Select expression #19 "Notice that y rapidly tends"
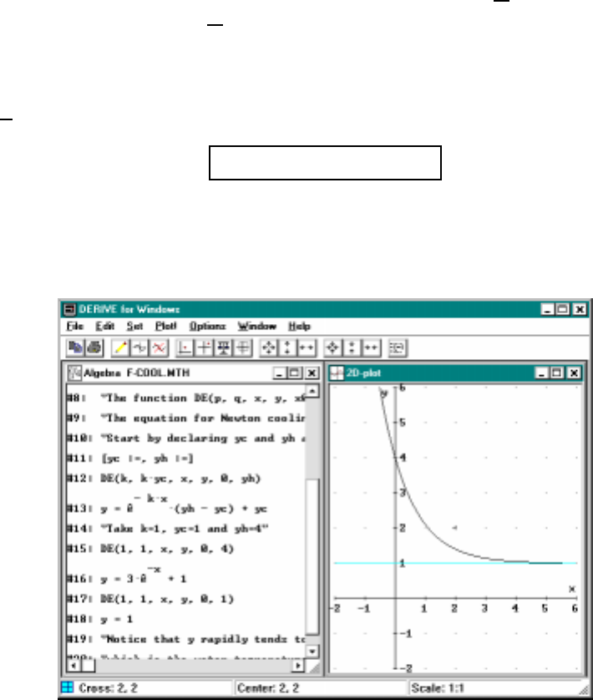This screenshot has width=593, height=700. click(186, 639)
